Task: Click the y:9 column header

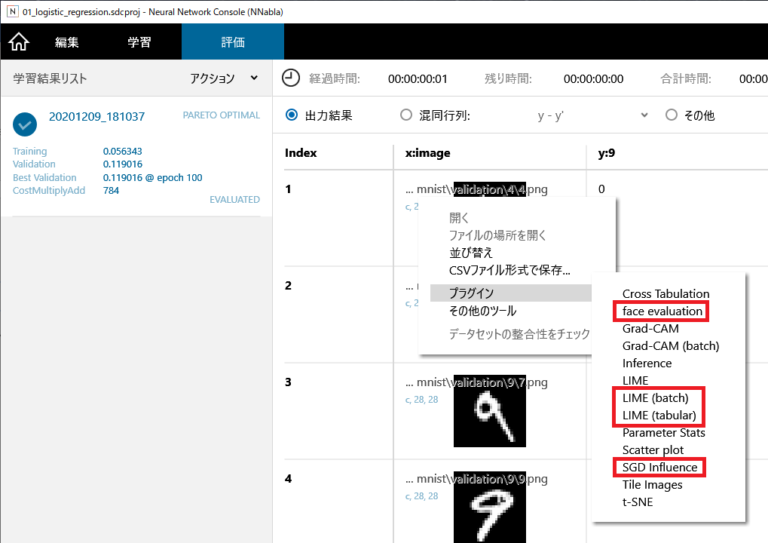Action: (x=606, y=153)
